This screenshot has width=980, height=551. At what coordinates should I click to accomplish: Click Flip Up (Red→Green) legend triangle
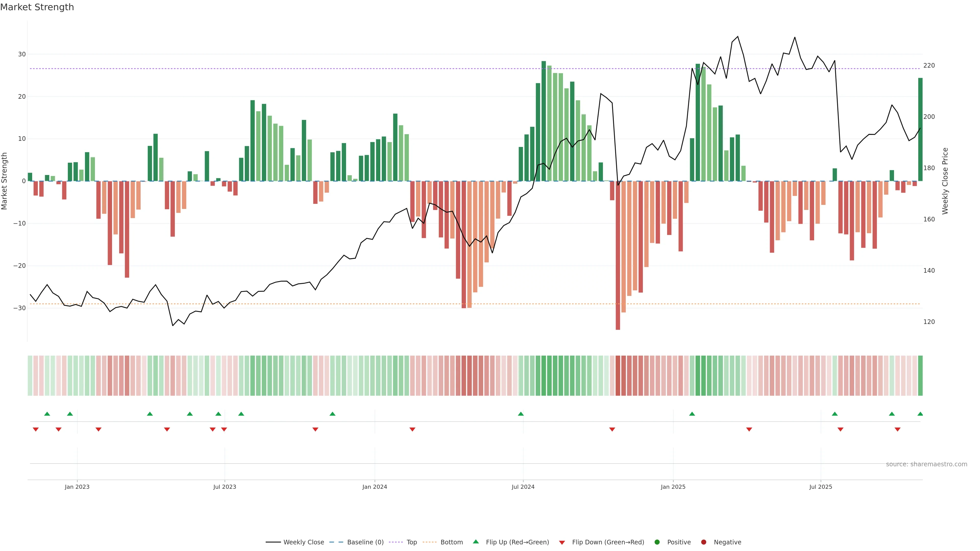(x=475, y=542)
